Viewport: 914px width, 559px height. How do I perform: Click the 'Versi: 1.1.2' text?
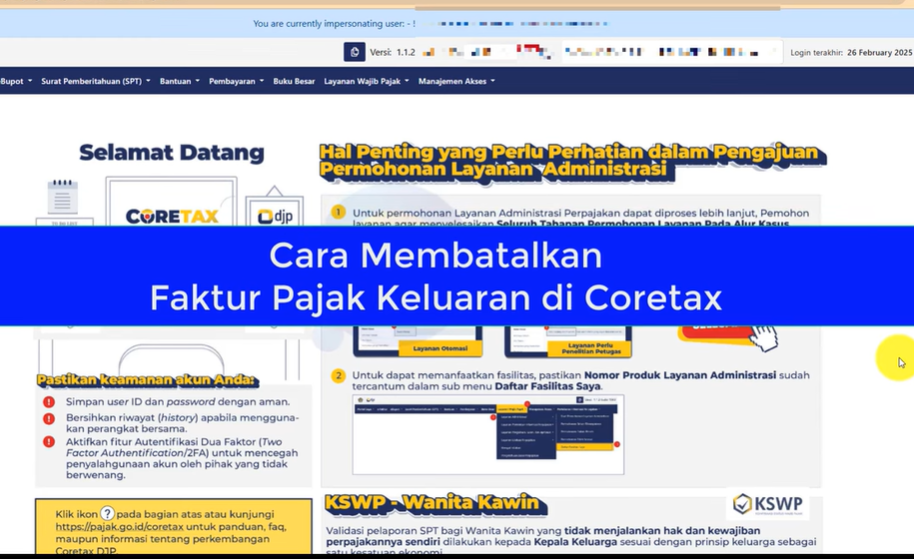[392, 52]
